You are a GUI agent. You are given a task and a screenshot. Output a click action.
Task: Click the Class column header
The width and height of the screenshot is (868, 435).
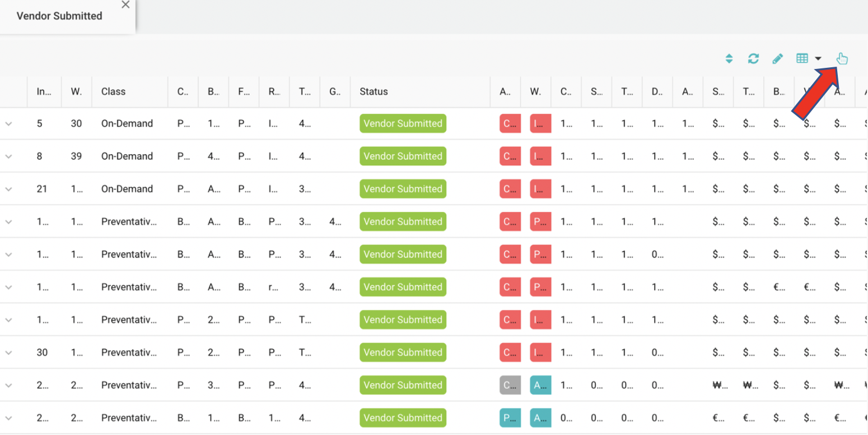tap(113, 91)
